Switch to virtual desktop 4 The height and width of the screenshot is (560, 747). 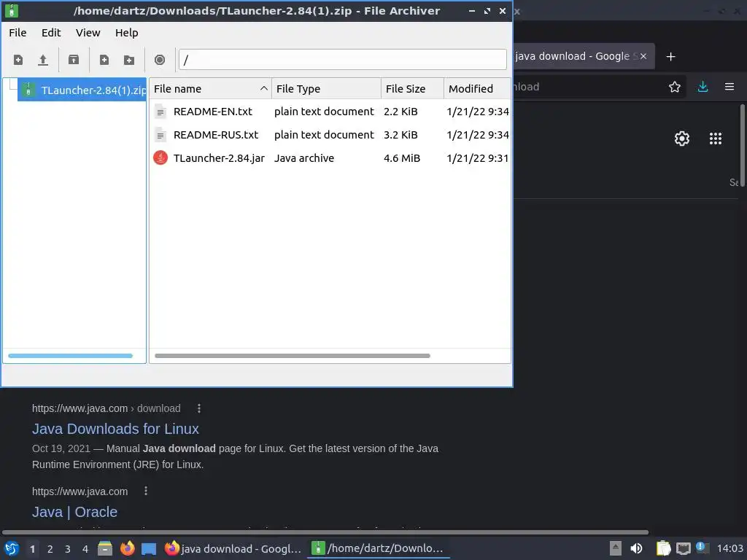coord(85,549)
